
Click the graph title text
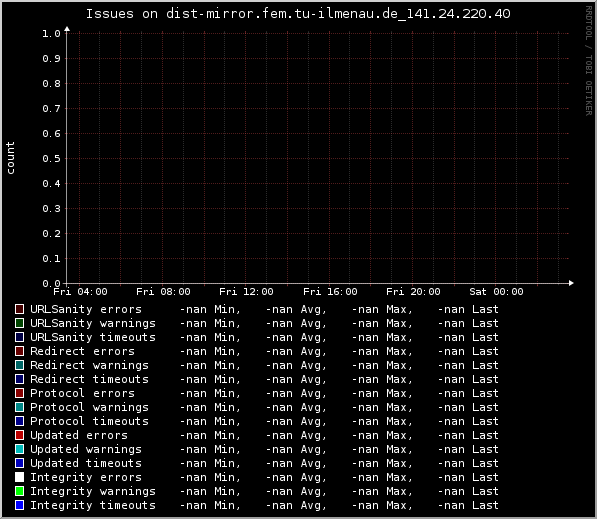click(x=298, y=14)
